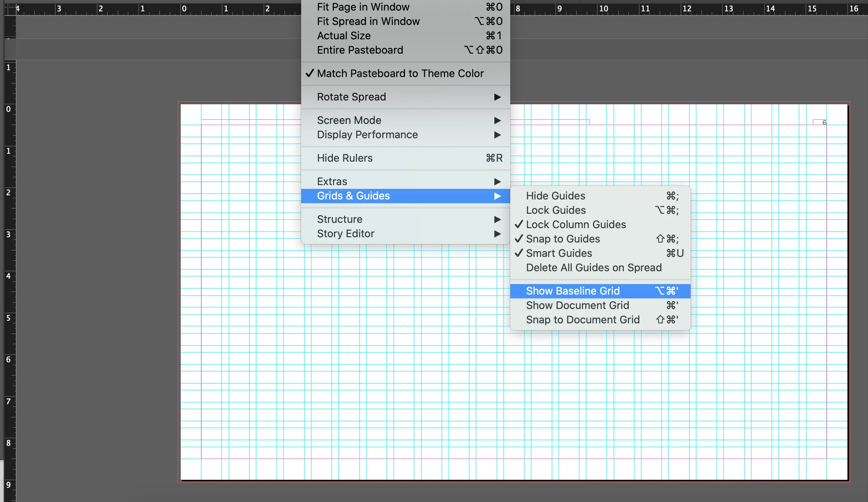Toggle the Lock Column Guides option
868x502 pixels.
pos(576,224)
